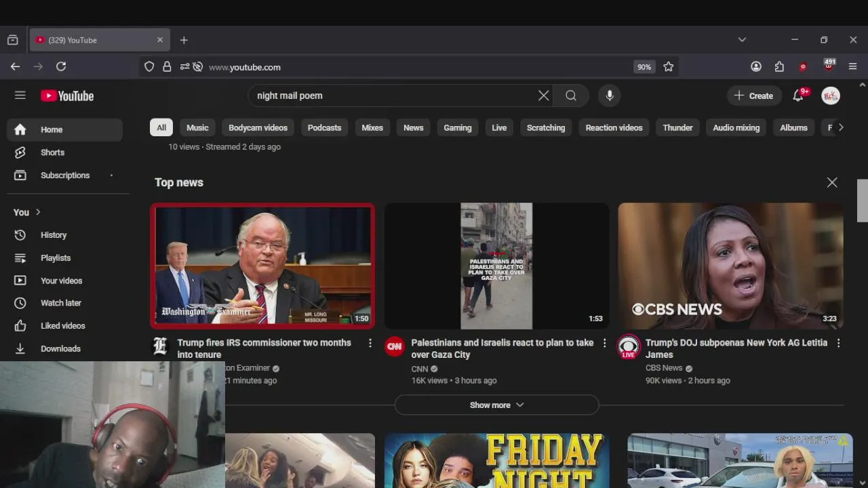
Task: Open Your videos in sidebar
Action: click(64, 281)
